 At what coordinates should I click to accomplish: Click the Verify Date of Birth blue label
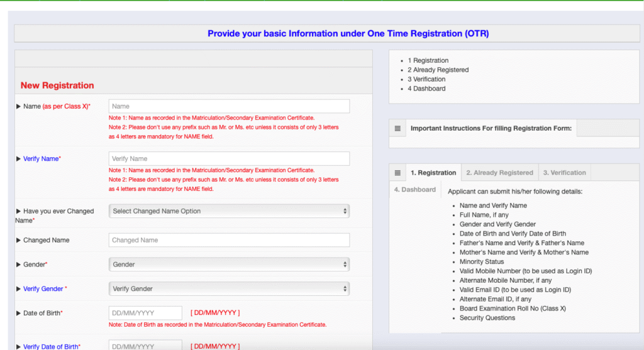point(50,347)
